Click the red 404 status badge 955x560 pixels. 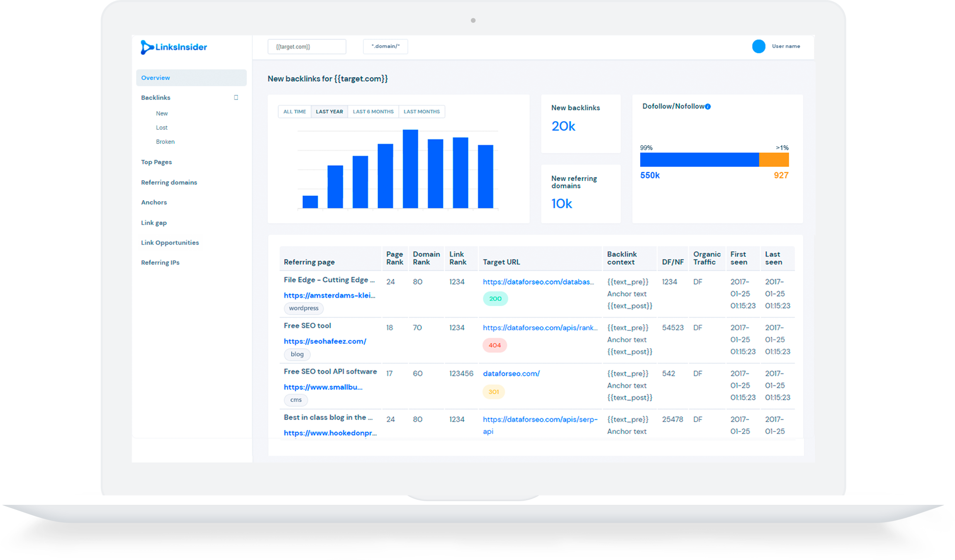495,345
